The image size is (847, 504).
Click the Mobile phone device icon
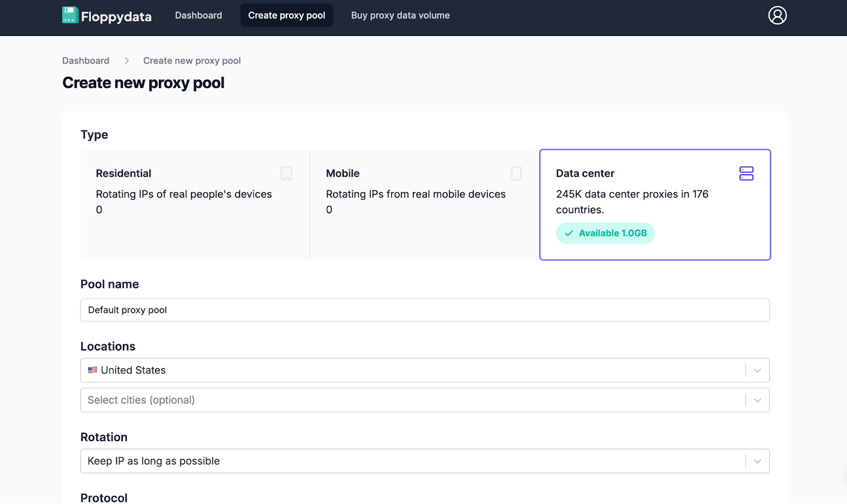516,173
